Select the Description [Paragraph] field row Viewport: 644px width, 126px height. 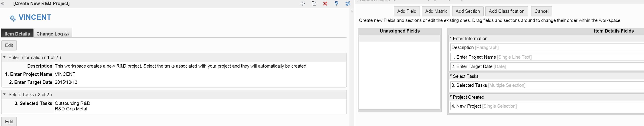[x=547, y=47]
